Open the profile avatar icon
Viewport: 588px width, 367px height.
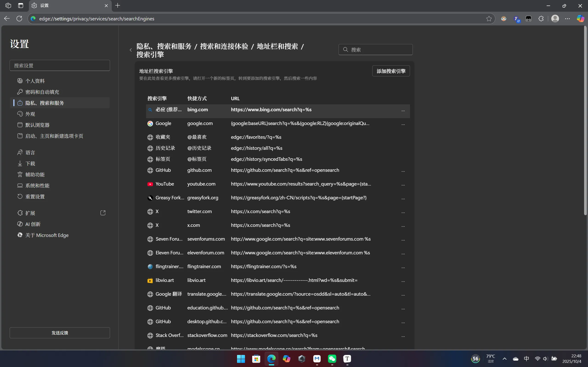pyautogui.click(x=555, y=18)
